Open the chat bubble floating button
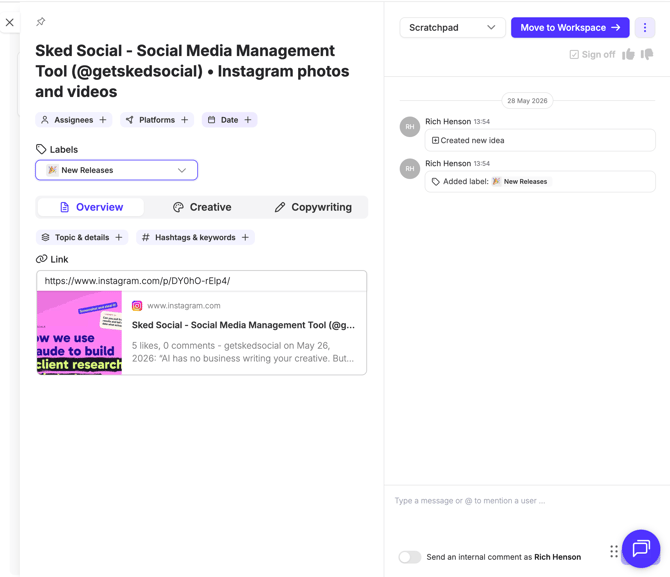Image resolution: width=670 pixels, height=577 pixels. click(x=641, y=548)
